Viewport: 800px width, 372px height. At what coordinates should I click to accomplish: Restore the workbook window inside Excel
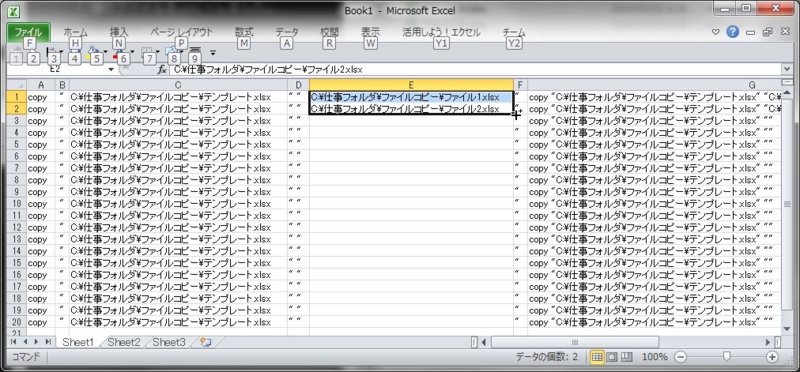(x=767, y=32)
